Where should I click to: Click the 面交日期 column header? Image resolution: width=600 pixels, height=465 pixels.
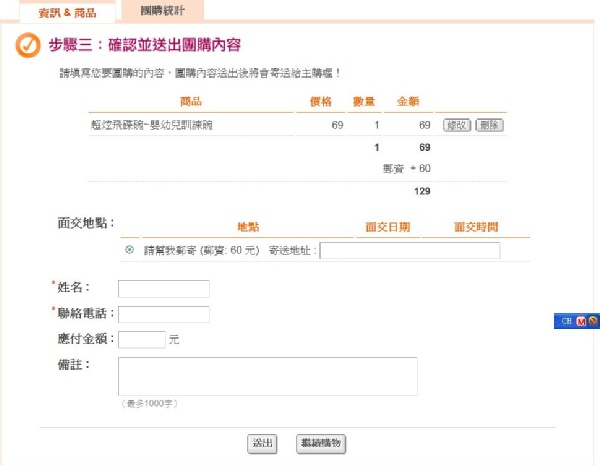pyautogui.click(x=387, y=227)
